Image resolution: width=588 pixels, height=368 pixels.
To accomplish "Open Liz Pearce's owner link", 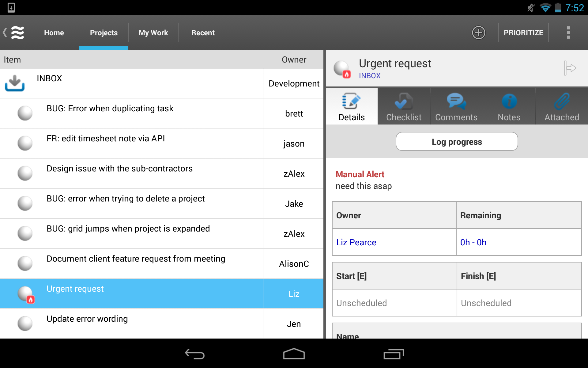I will (356, 242).
